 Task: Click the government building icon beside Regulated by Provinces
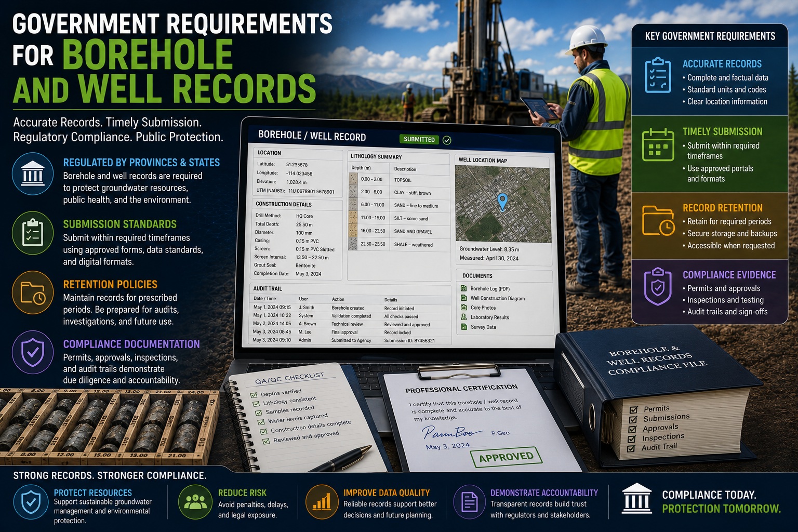click(x=33, y=174)
